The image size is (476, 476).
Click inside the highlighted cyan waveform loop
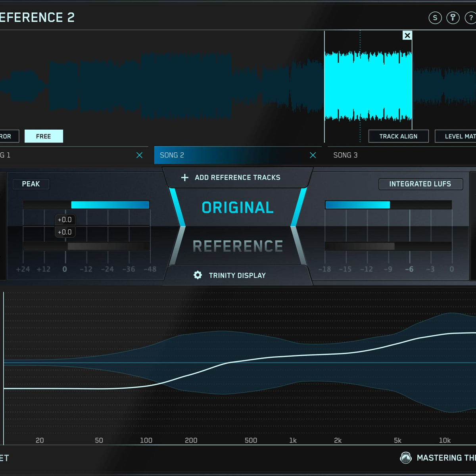(x=368, y=85)
